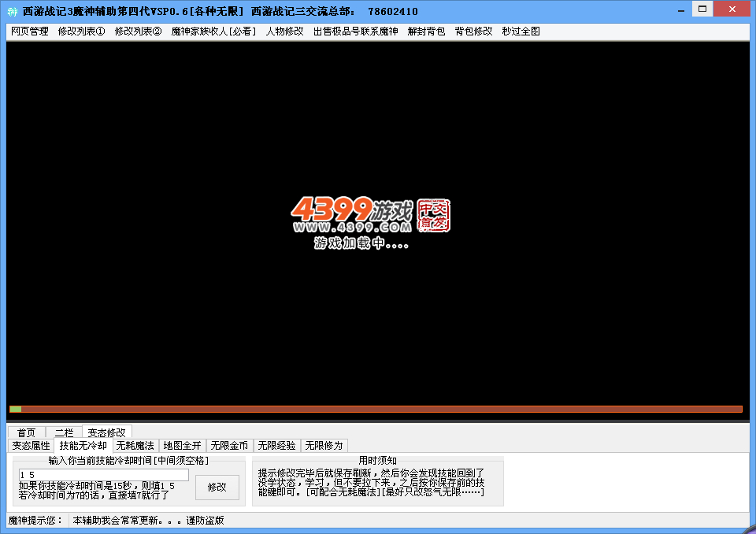Image resolution: width=756 pixels, height=534 pixels.
Task: Click label 输入你当前技能冷却时间
Action: click(128, 460)
